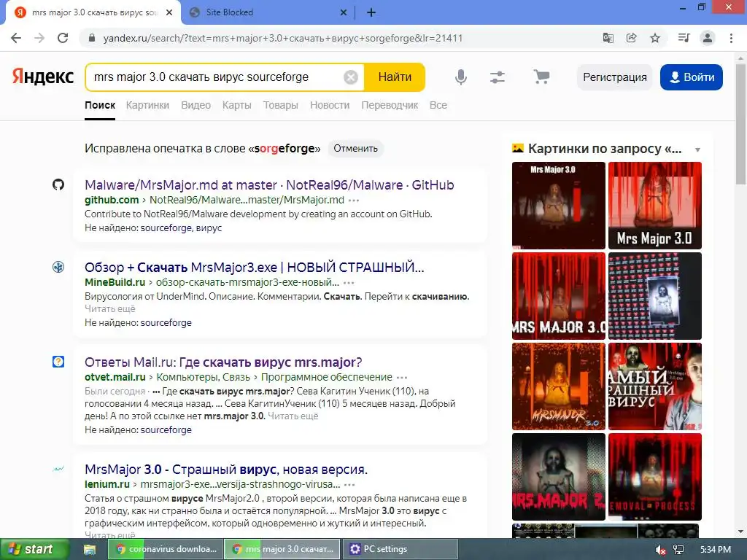Screen dimensions: 747x560
Task: Open the Обзор + Скачать MrsMajor3.exe result
Action: click(x=255, y=267)
